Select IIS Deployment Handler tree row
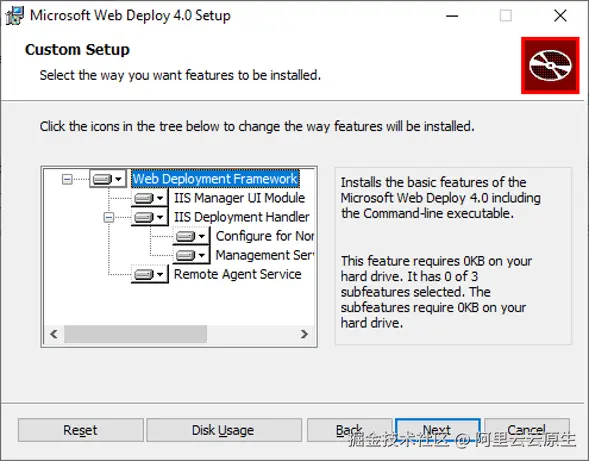The image size is (590, 462). click(242, 217)
